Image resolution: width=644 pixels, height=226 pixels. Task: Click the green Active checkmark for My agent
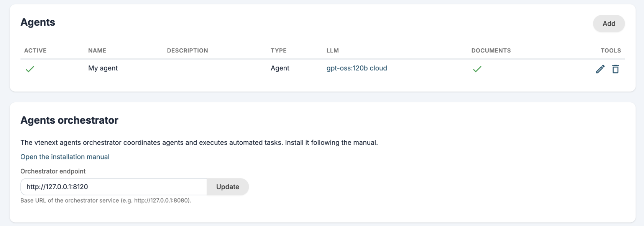tap(30, 69)
